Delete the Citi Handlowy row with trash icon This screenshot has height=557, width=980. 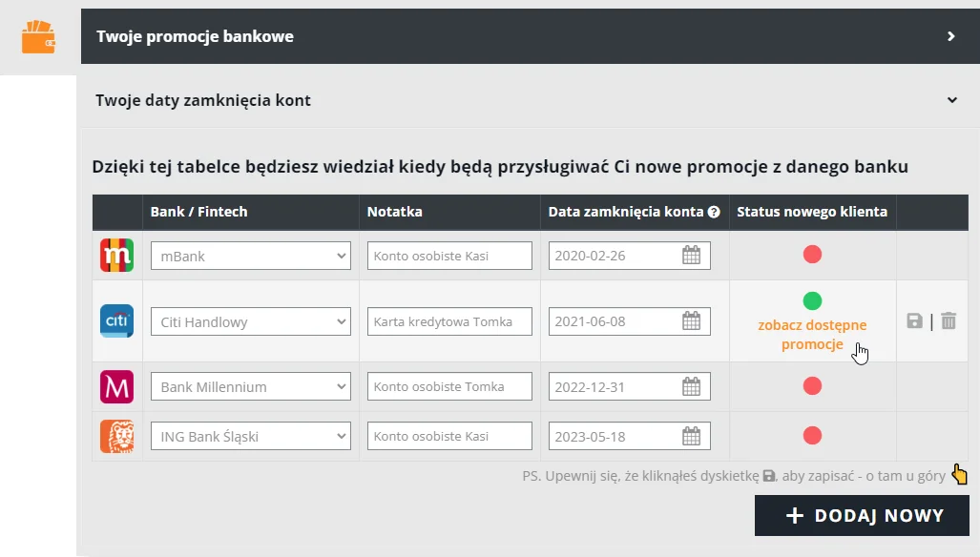(x=948, y=321)
